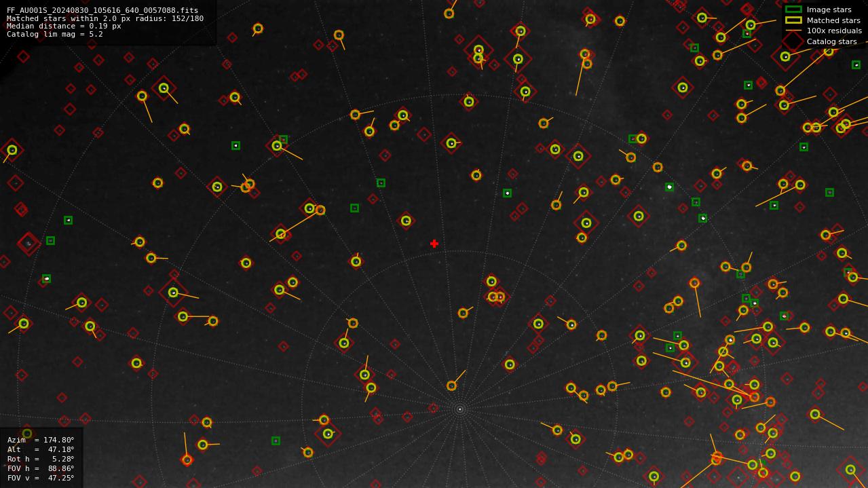Select the FITS file name text
868x488 pixels.
point(102,10)
